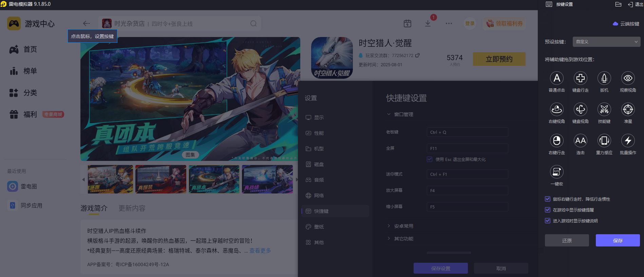This screenshot has width=644, height=277.
Task: Click 领取福利券 coupon button
Action: (x=504, y=23)
